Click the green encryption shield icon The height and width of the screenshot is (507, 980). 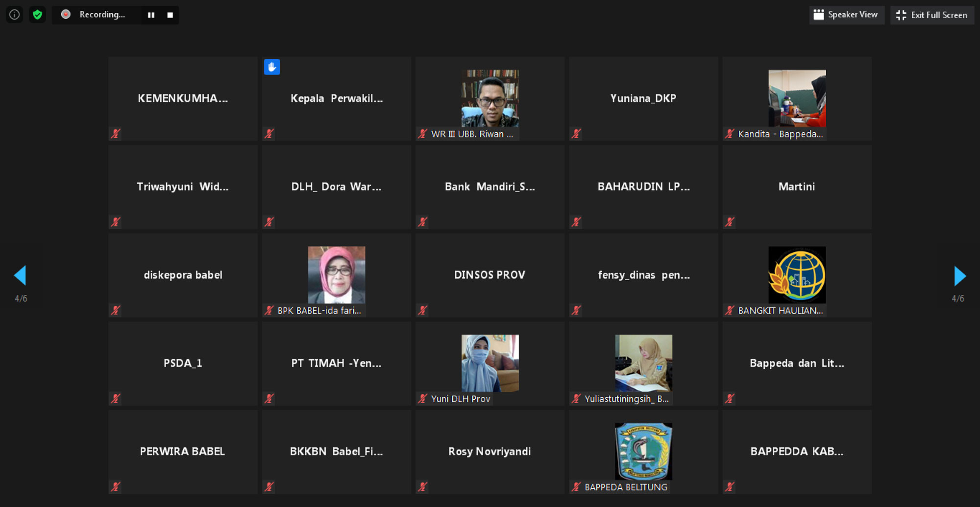point(37,15)
